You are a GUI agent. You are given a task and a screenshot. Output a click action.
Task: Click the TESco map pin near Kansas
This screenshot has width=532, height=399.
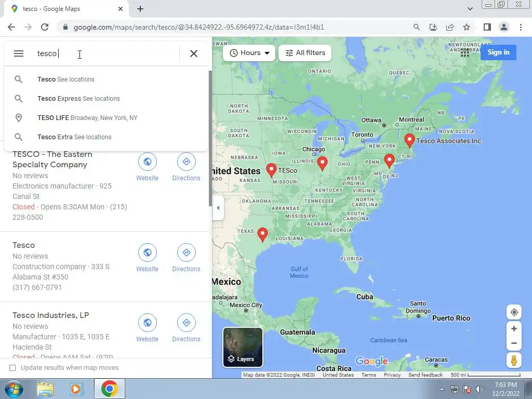[x=271, y=170]
